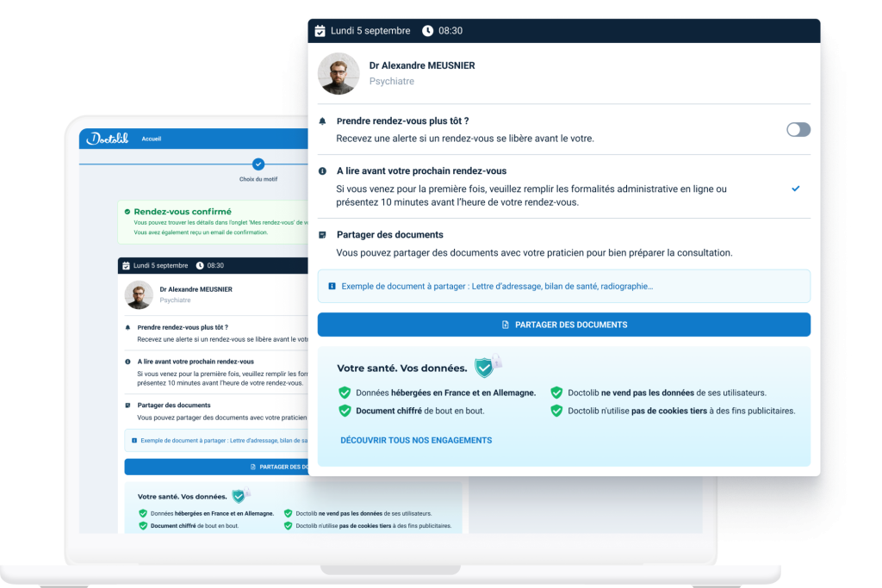The width and height of the screenshot is (882, 588).
Task: Open the DÉCOUVRIR TOUS NOS ENGAGEMENTS link
Action: tap(416, 440)
